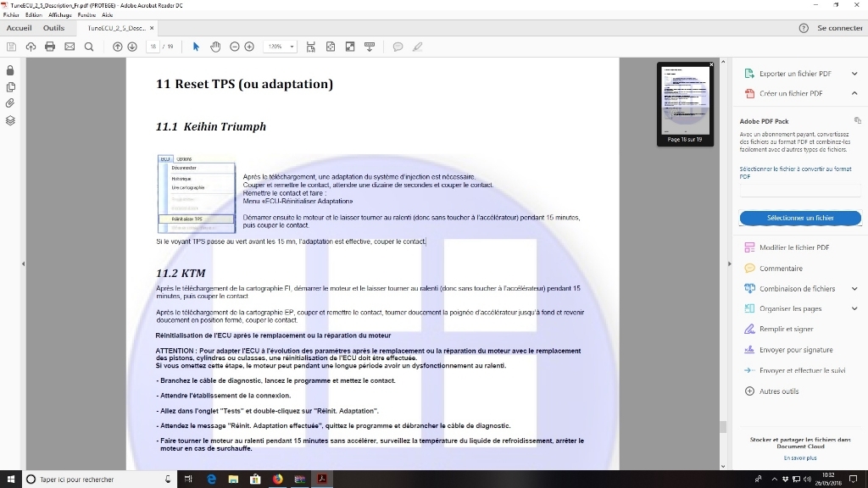
Task: Open the Affichage menu
Action: [x=60, y=15]
